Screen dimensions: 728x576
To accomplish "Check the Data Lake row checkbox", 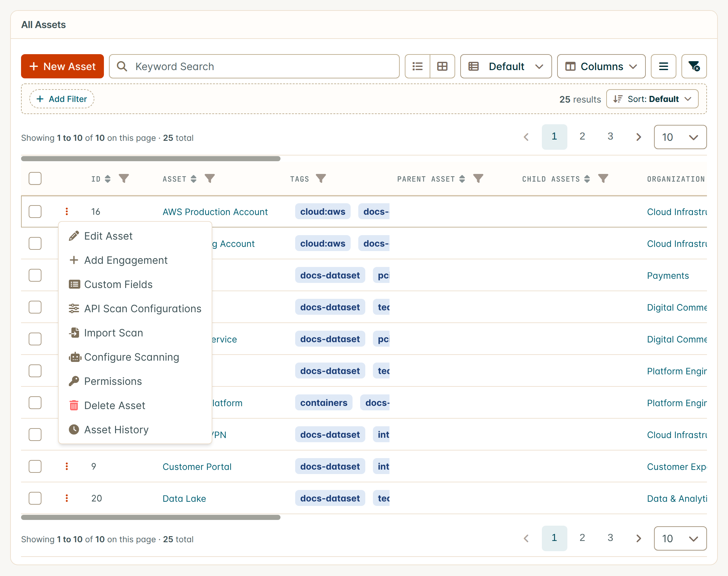I will coord(35,498).
